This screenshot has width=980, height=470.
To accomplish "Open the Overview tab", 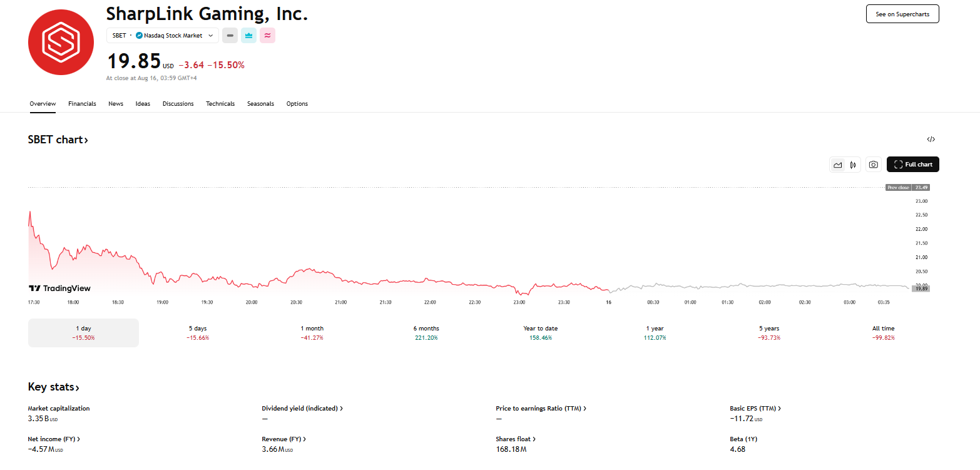I will [x=43, y=104].
